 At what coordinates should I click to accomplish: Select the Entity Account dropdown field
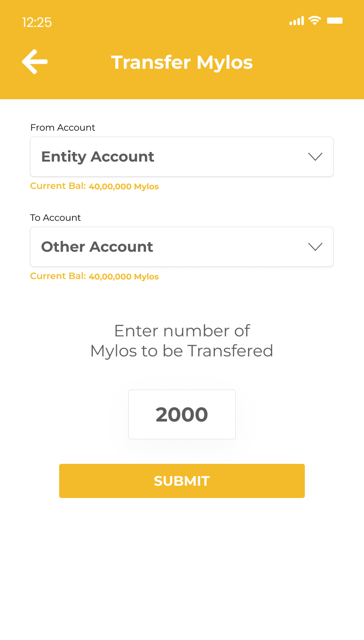182,157
